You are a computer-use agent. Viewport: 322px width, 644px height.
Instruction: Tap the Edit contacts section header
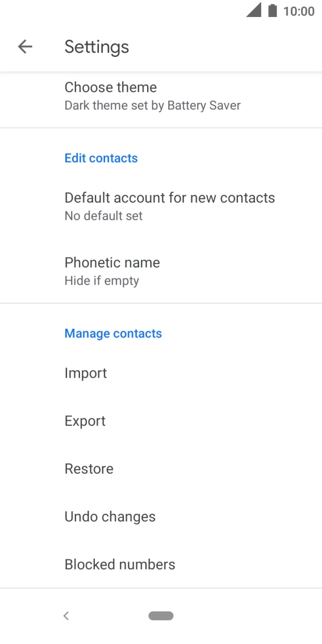click(101, 158)
